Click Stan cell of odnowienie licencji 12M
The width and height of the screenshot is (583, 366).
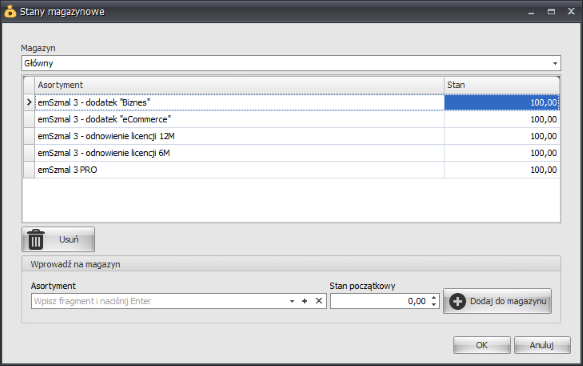pos(502,136)
